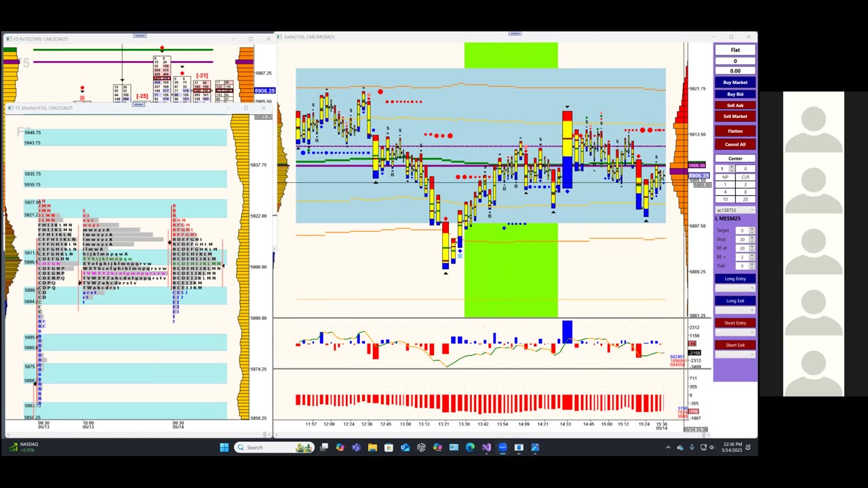Click the Center button on the DOM panel
The width and height of the screenshot is (868, 488).
point(735,159)
